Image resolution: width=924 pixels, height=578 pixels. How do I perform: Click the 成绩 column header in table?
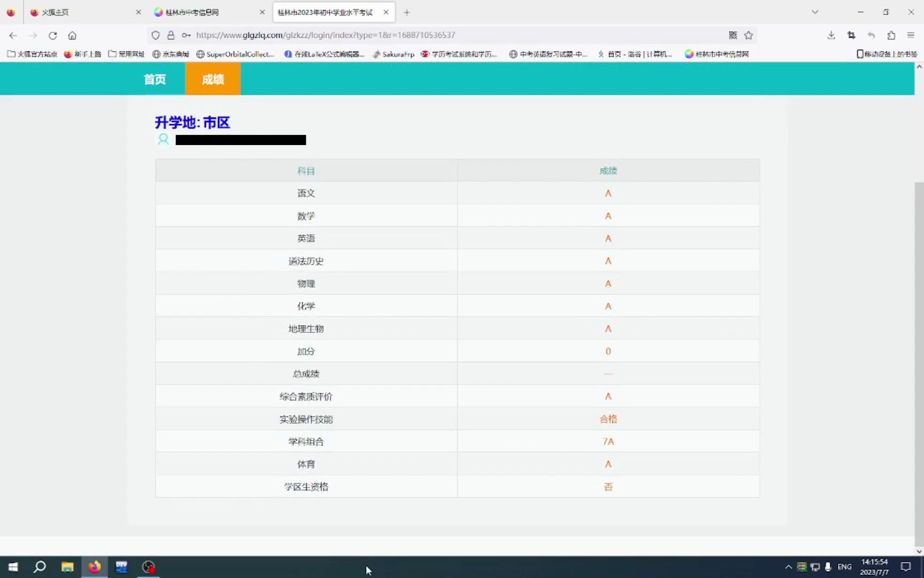[x=608, y=171]
